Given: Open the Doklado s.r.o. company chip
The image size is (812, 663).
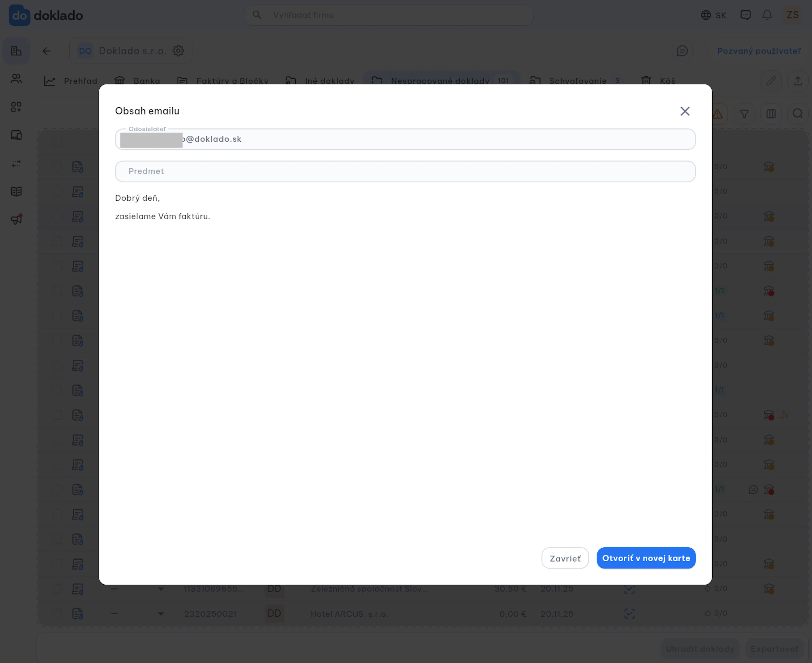Looking at the screenshot, I should [130, 51].
